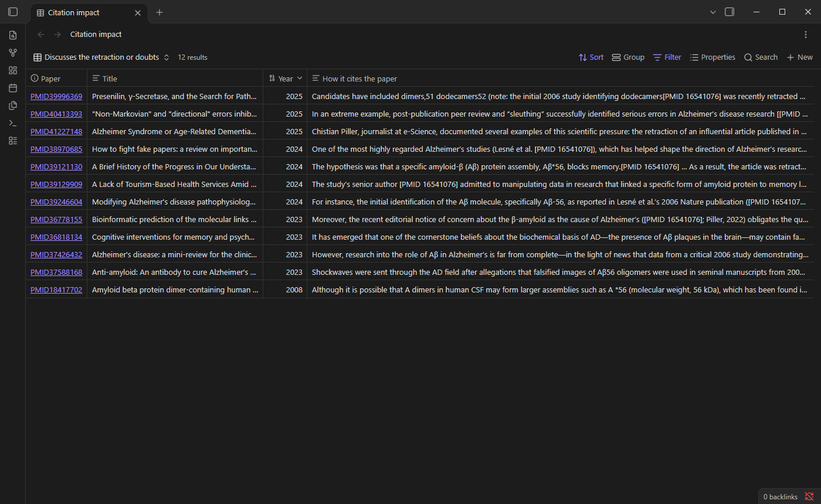Click the year cell 2008
The image size is (821, 504).
coord(285,290)
